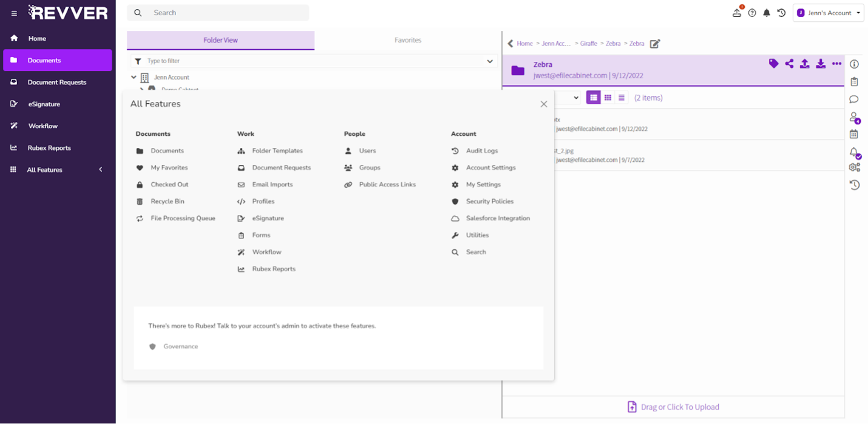This screenshot has height=426, width=868.
Task: Switch to the Favorites tab
Action: click(x=408, y=40)
